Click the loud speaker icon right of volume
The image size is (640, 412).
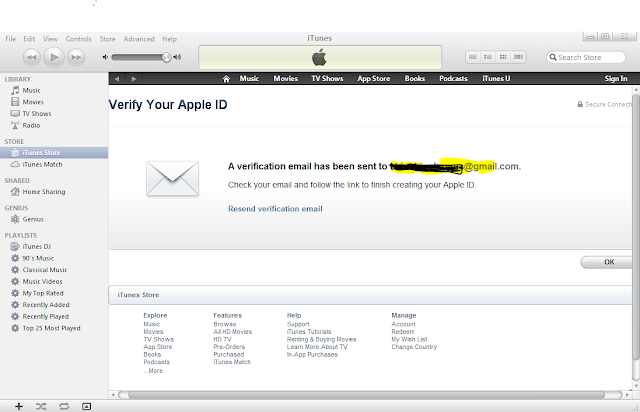click(x=177, y=57)
